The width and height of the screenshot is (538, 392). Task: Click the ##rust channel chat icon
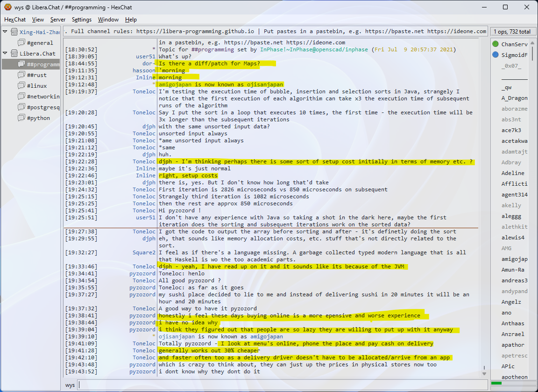click(21, 75)
